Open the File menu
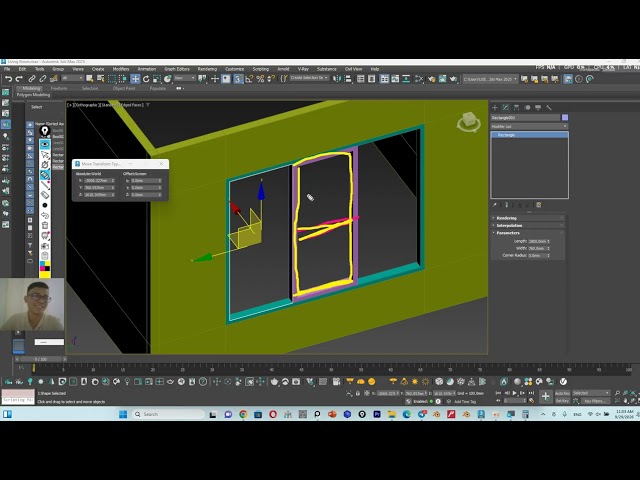The image size is (640, 480). [x=7, y=69]
